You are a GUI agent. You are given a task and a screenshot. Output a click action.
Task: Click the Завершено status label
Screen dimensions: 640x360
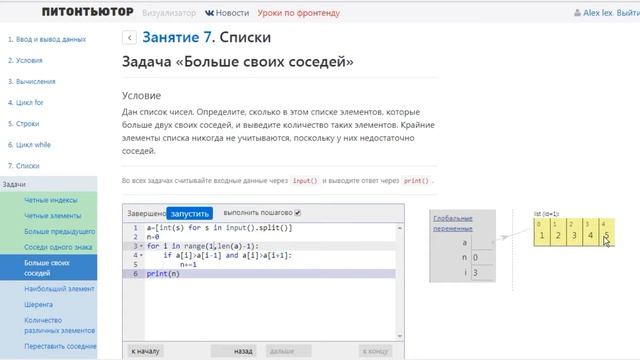coord(147,213)
